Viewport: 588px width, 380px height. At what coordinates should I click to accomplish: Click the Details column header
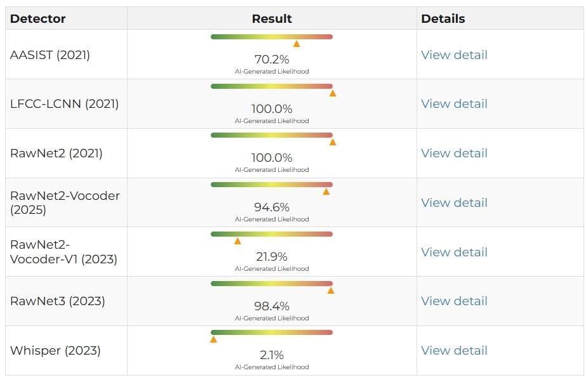443,19
